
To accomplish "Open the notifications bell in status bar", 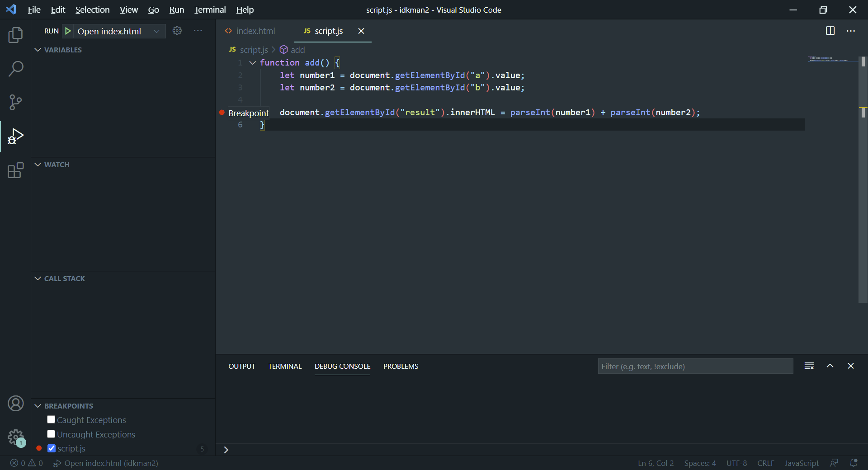I will [854, 463].
